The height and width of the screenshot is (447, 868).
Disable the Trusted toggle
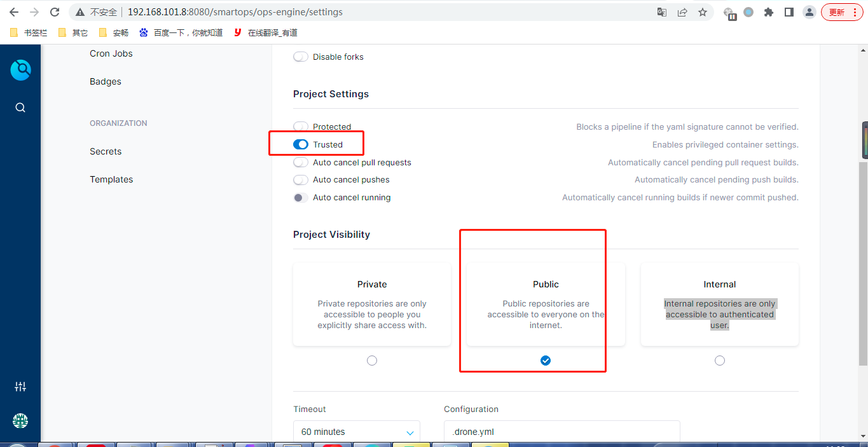(x=300, y=144)
